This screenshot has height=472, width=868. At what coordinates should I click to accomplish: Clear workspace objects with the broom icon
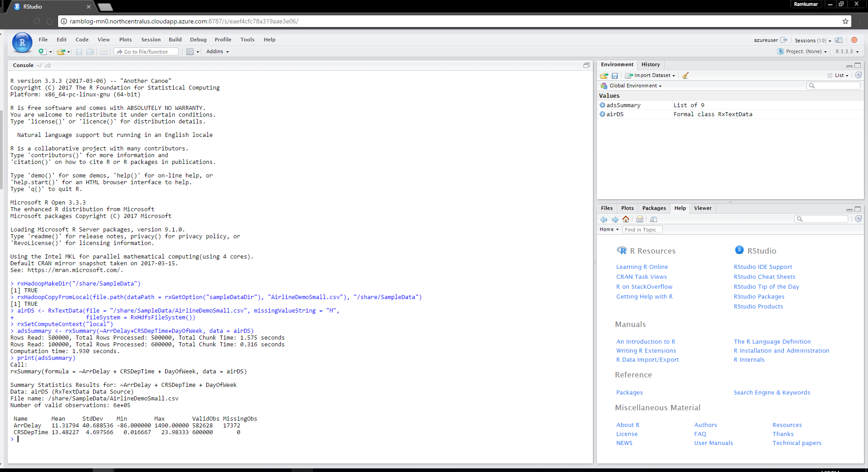click(685, 75)
